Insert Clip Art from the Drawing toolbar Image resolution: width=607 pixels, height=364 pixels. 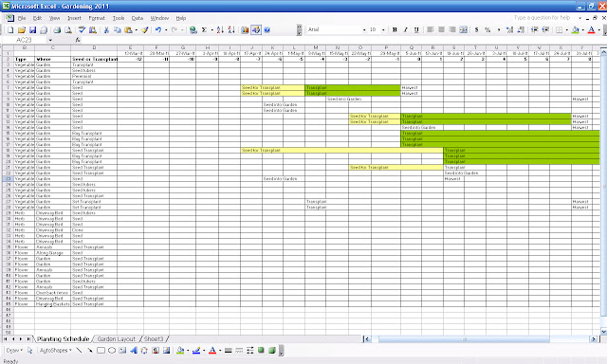156,351
